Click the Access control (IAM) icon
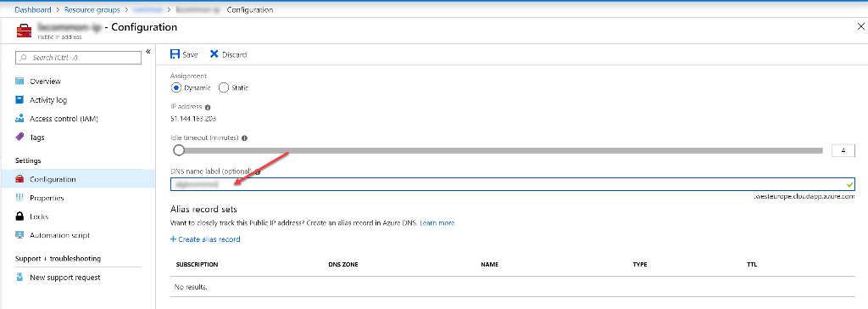The image size is (868, 309). [20, 119]
